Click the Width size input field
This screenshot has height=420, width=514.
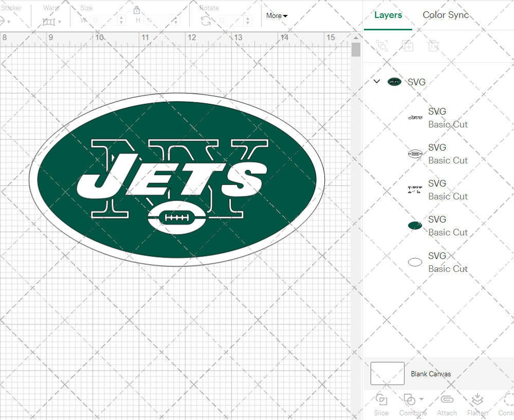103,21
